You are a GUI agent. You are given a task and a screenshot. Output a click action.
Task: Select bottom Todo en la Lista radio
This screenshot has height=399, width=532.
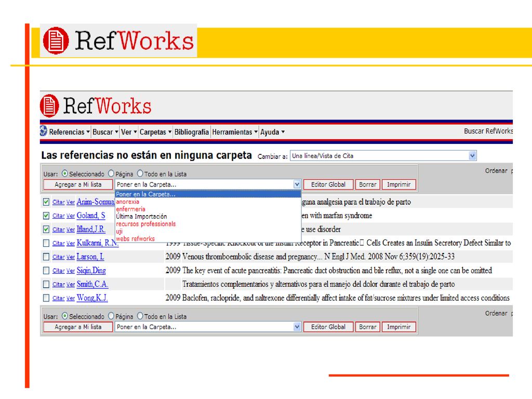(x=140, y=316)
